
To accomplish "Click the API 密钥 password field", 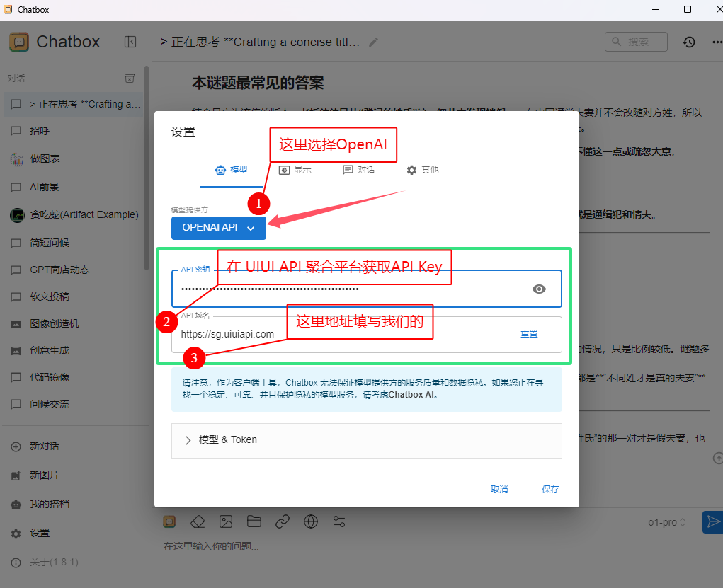I will pyautogui.click(x=367, y=289).
